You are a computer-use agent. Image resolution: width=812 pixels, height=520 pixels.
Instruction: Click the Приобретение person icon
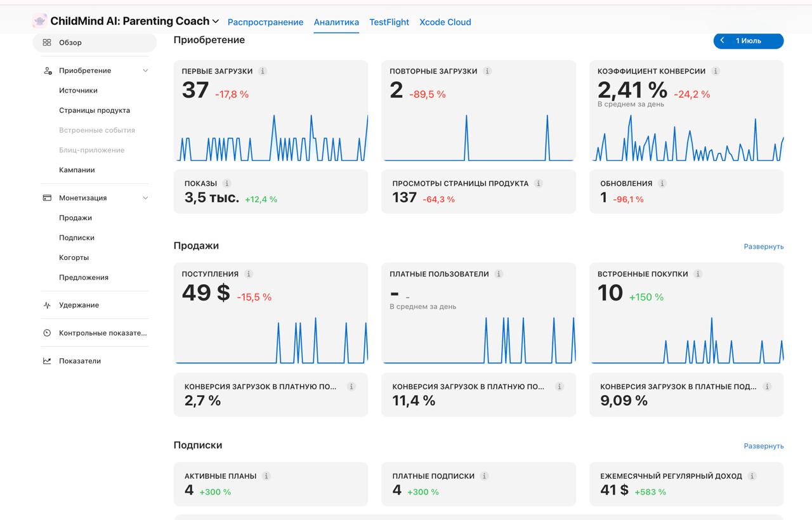47,70
